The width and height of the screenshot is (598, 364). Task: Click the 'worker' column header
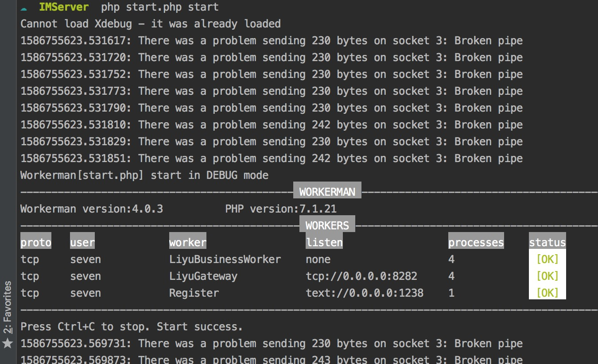pyautogui.click(x=188, y=242)
